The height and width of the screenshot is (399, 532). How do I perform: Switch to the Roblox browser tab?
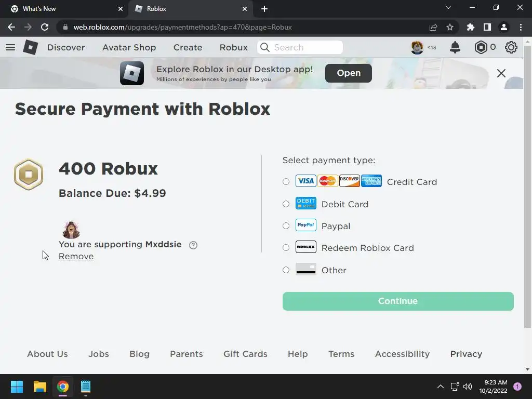[x=190, y=9]
